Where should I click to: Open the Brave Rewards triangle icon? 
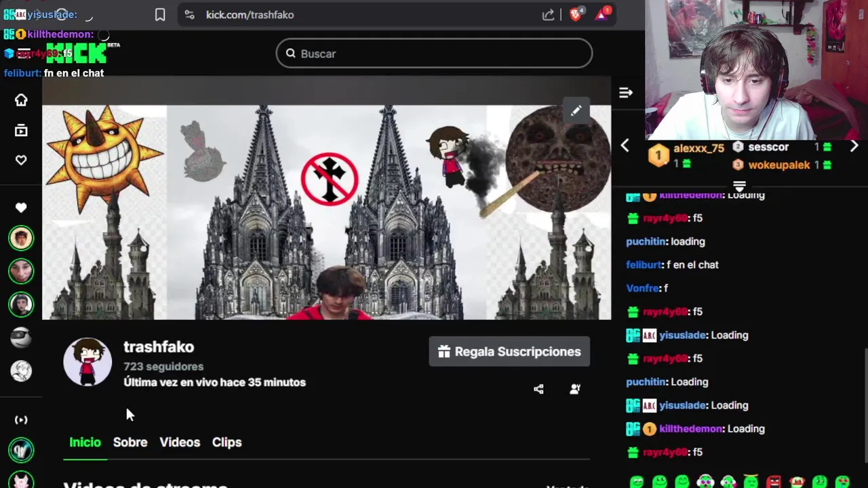(602, 14)
